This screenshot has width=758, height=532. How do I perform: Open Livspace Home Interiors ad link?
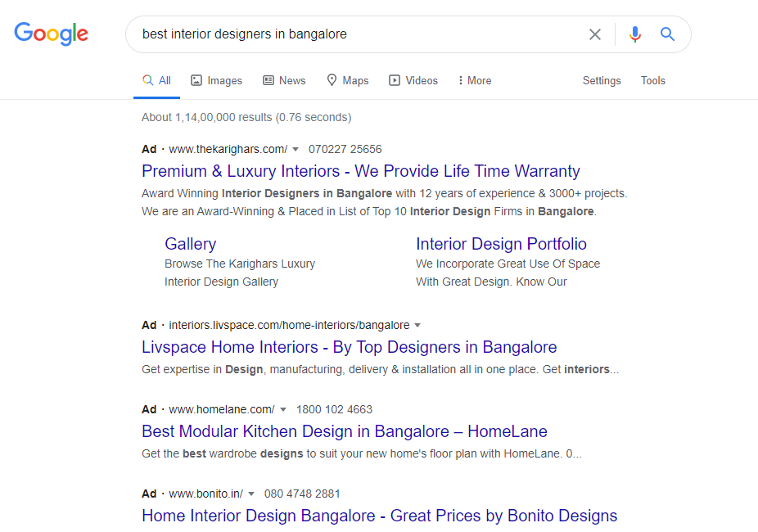click(349, 347)
